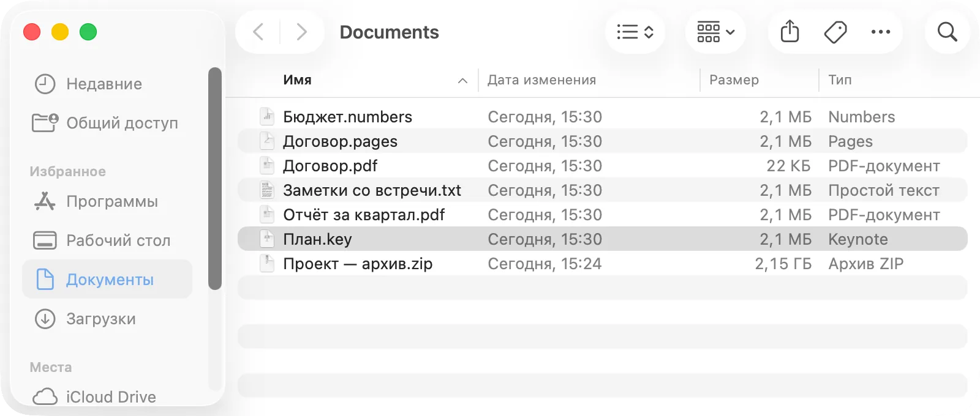980x416 pixels.
Task: Sort by the Дата изменения column
Action: point(541,80)
